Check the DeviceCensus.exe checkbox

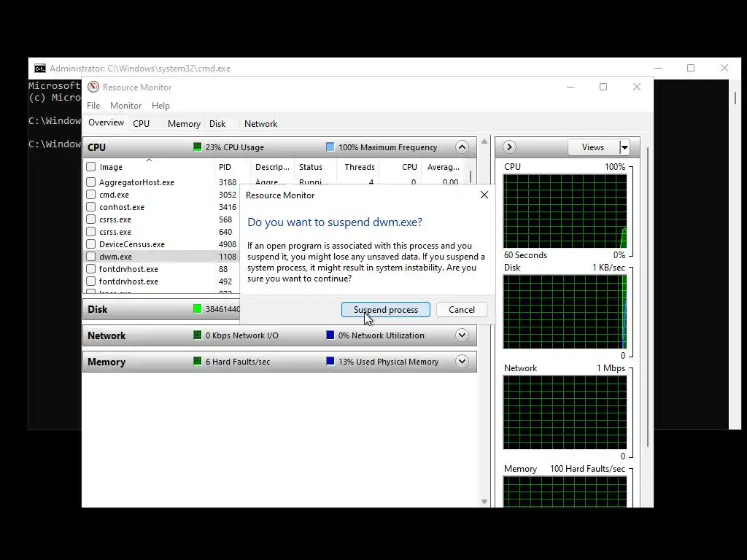[91, 244]
